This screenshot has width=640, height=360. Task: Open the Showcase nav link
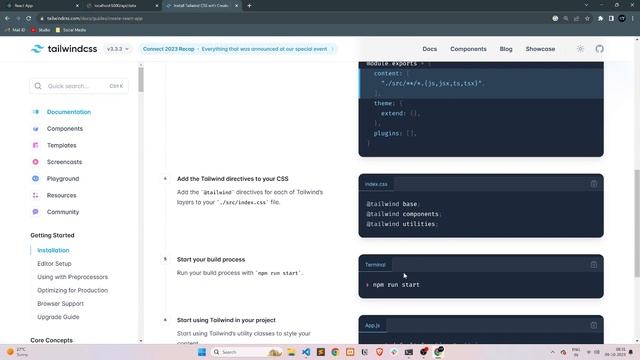click(x=540, y=49)
